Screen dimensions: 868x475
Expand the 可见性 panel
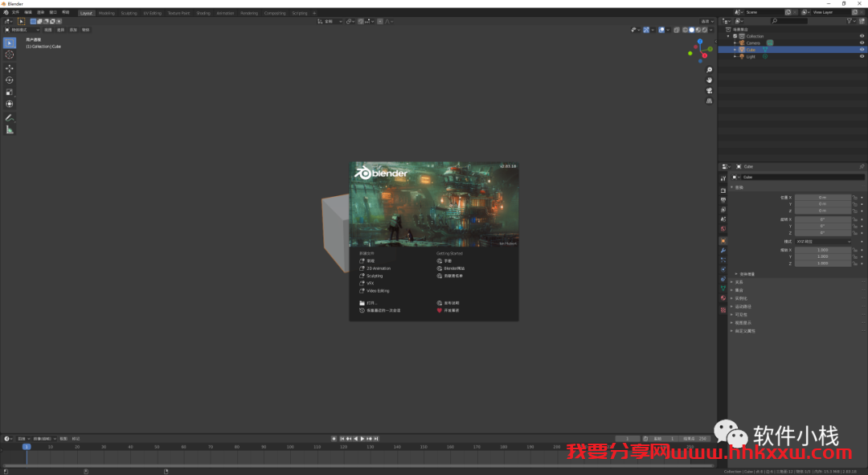pyautogui.click(x=732, y=314)
